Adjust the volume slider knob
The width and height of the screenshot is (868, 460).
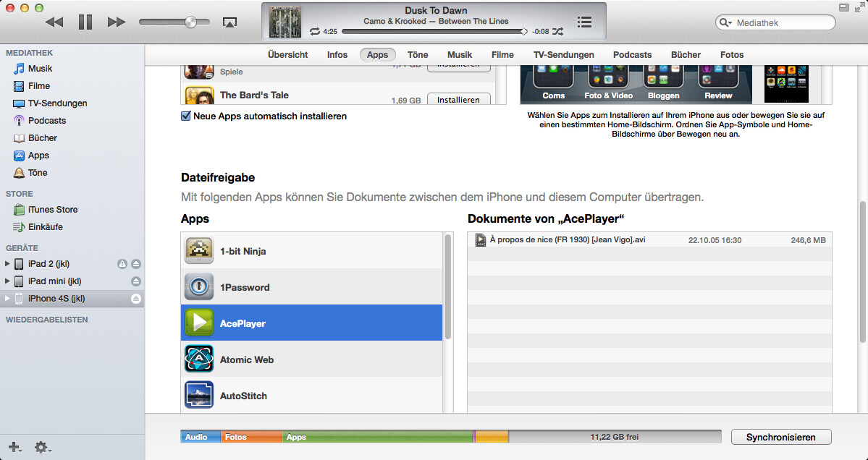[x=190, y=22]
